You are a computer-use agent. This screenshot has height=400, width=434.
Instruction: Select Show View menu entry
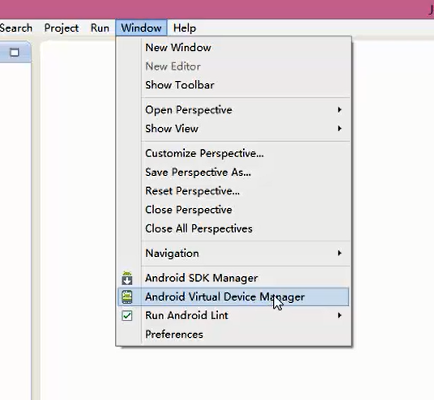(233, 128)
